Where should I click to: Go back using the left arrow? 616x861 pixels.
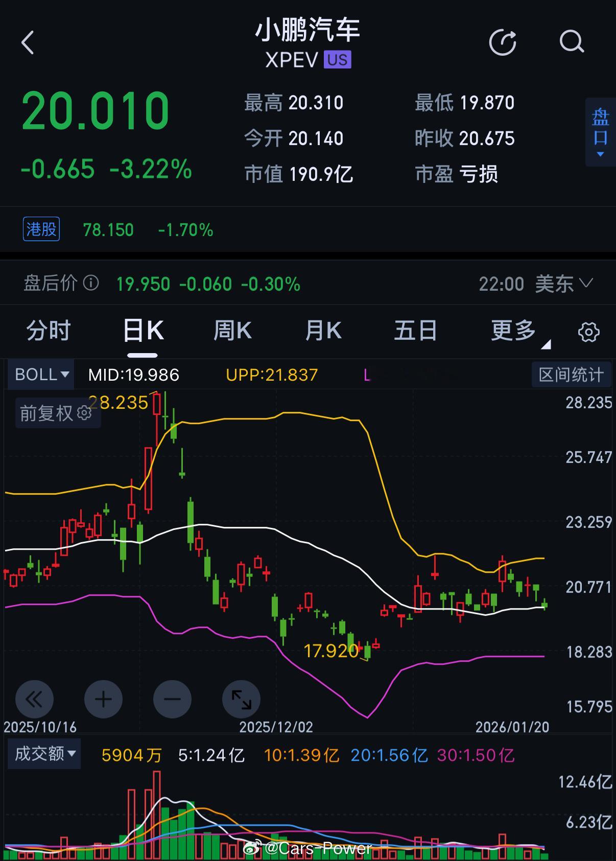pos(28,42)
